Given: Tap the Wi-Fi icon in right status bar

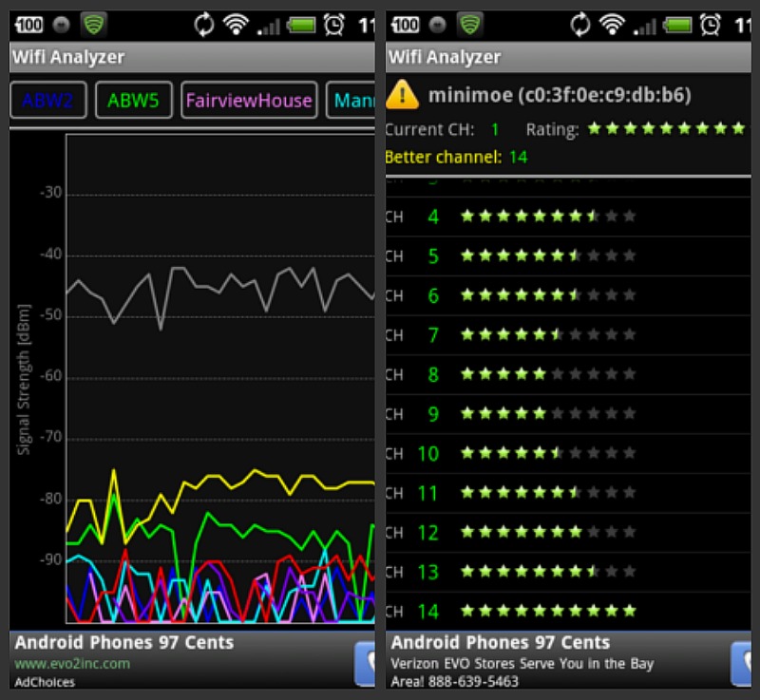Looking at the screenshot, I should [612, 25].
